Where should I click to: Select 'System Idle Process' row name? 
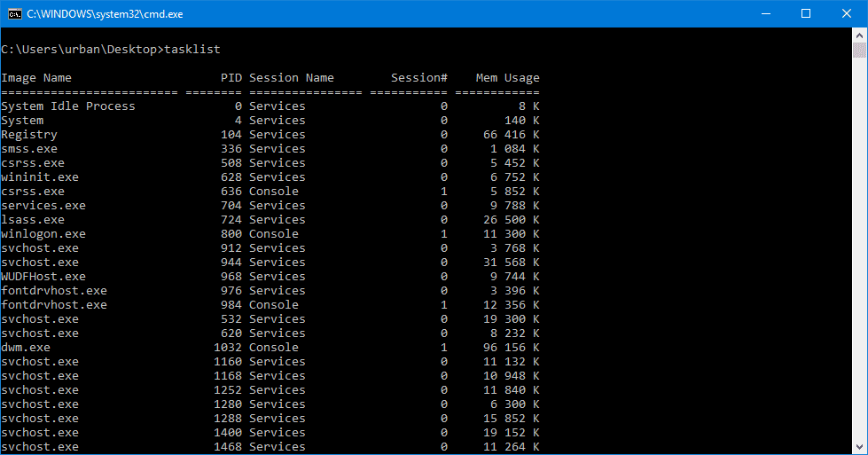[68, 106]
